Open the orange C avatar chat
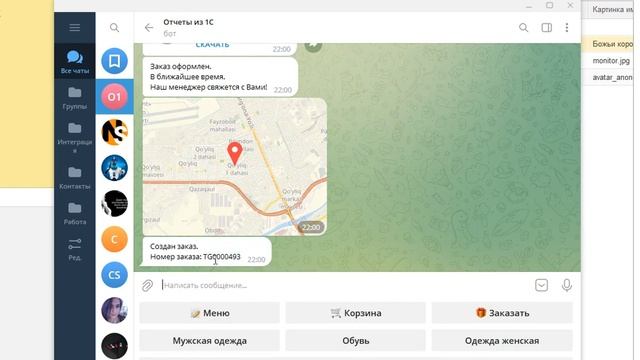The width and height of the screenshot is (640, 360). (x=114, y=239)
